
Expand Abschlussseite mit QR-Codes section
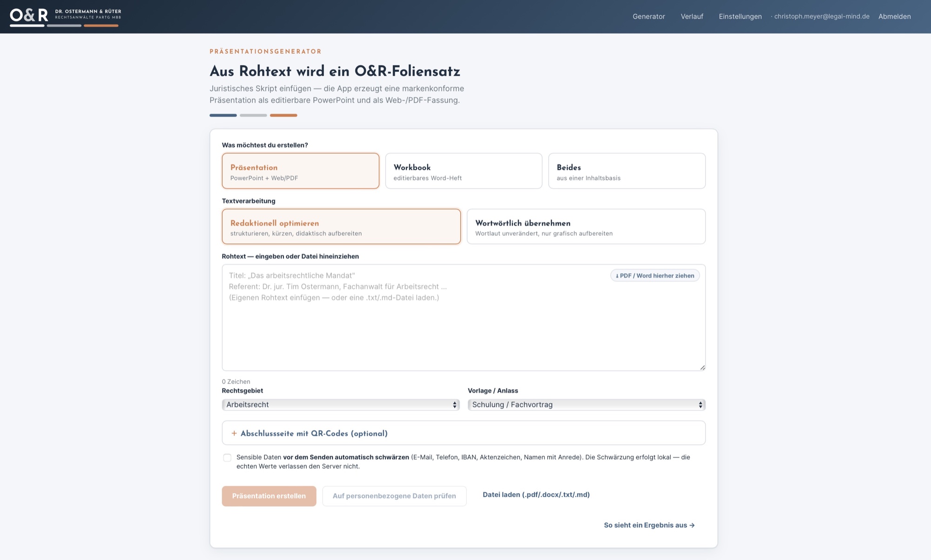pyautogui.click(x=464, y=433)
